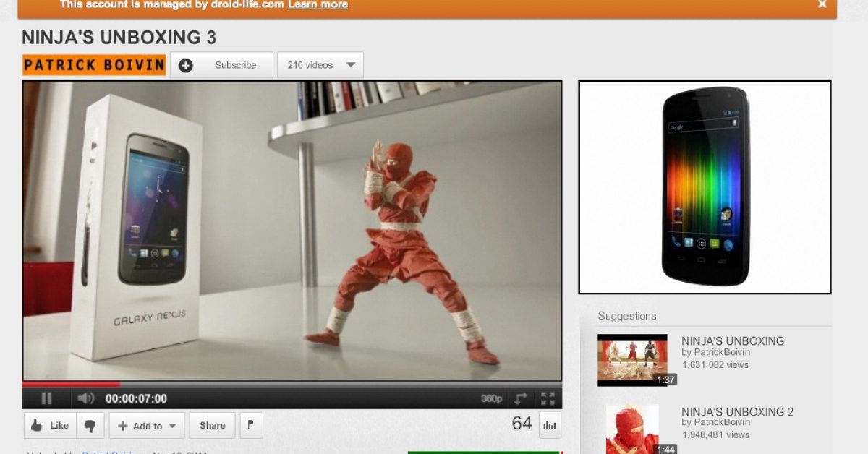
Task: Expand the 210 videos dropdown
Action: pyautogui.click(x=320, y=65)
